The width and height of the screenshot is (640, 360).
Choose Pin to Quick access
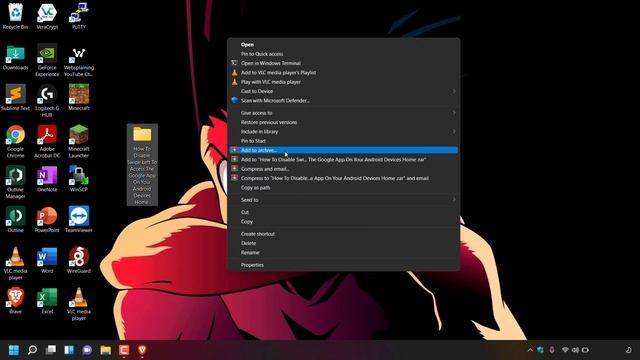pyautogui.click(x=344, y=54)
